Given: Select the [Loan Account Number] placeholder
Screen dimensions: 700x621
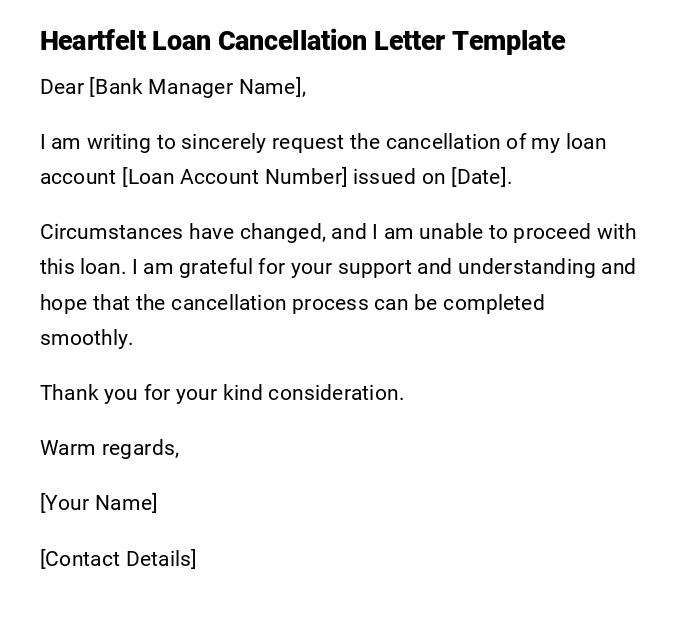Looking at the screenshot, I should pos(235,177).
